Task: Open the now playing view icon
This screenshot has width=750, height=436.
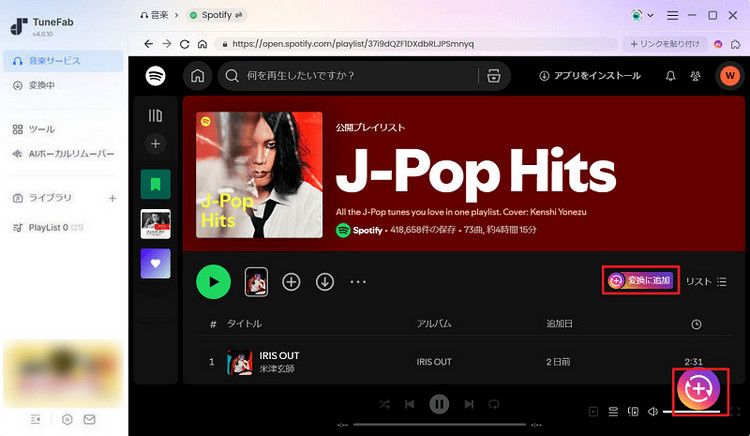Action: click(x=594, y=411)
